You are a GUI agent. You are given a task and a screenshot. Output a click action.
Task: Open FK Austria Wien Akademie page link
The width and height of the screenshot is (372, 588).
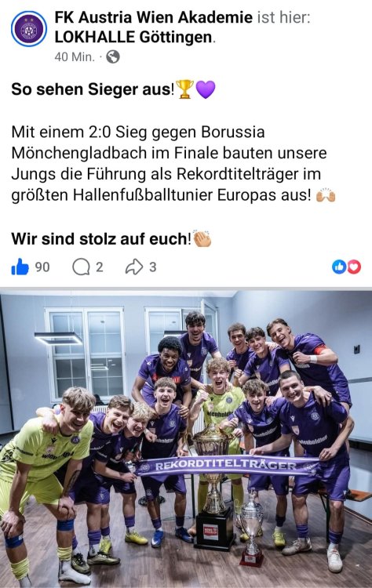pyautogui.click(x=154, y=17)
